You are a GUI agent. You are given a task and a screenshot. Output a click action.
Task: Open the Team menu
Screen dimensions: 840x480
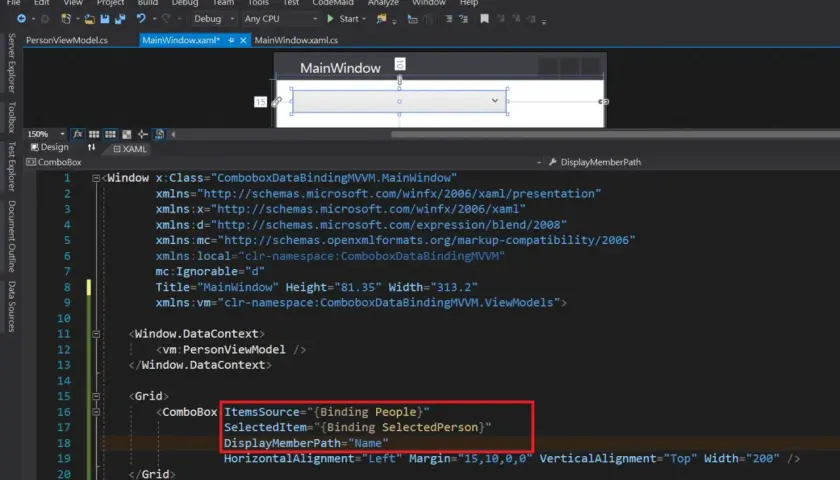point(223,3)
